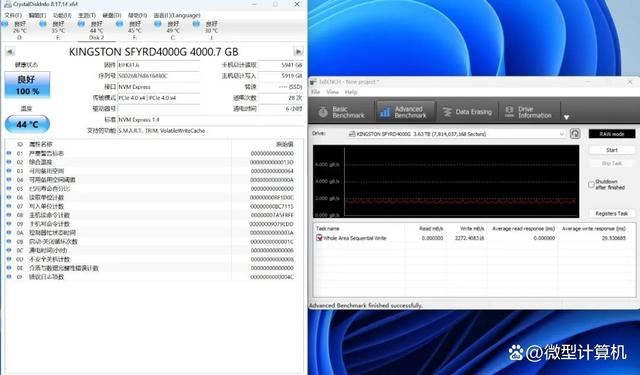
Task: Click the Start benchmark button
Action: point(611,150)
